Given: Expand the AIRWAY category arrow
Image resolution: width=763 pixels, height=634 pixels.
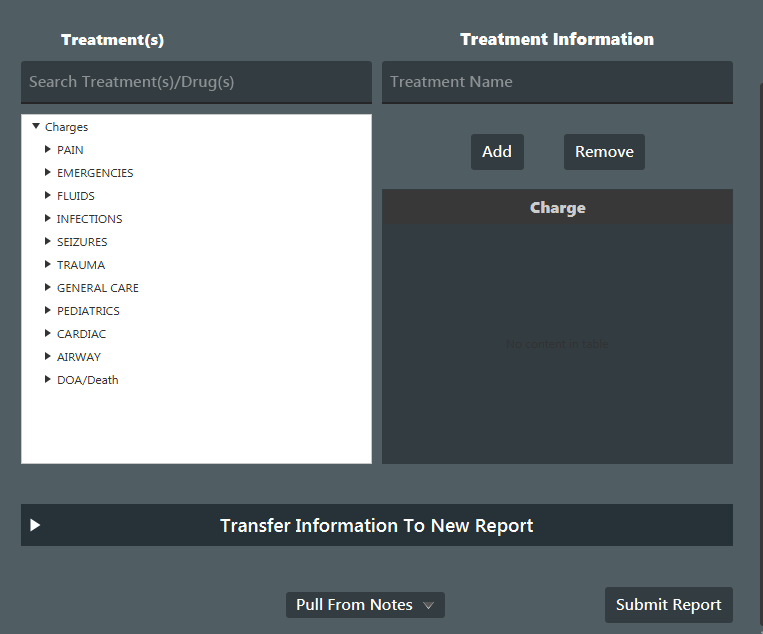Looking at the screenshot, I should point(47,357).
